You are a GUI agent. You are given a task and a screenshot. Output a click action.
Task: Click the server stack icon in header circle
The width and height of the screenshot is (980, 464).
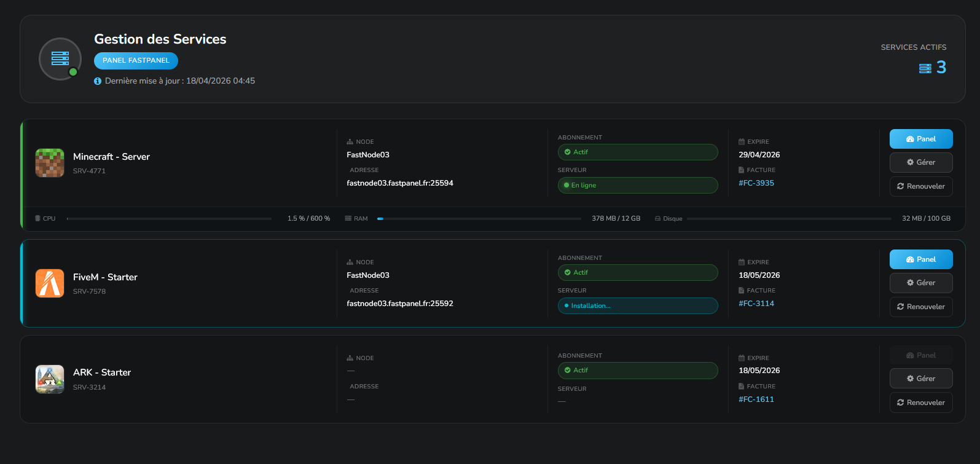(x=60, y=58)
